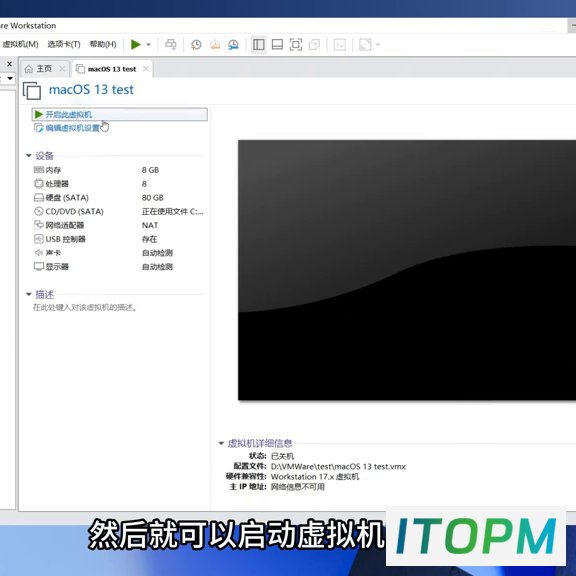Open the snapshot manager icon
The width and height of the screenshot is (576, 576).
pos(233,44)
